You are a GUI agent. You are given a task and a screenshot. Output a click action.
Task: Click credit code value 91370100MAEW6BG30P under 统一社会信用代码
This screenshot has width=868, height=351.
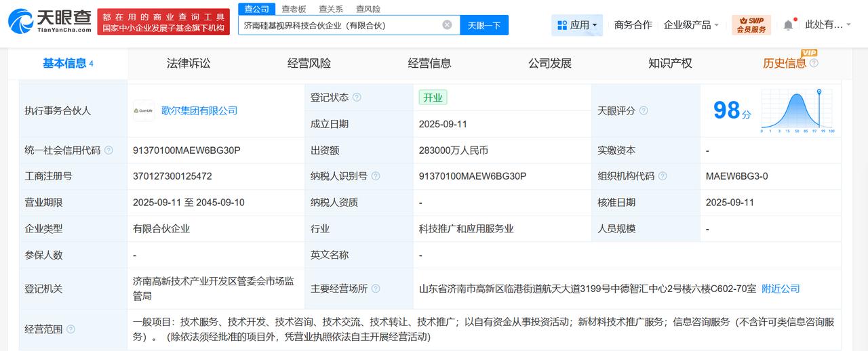[186, 150]
